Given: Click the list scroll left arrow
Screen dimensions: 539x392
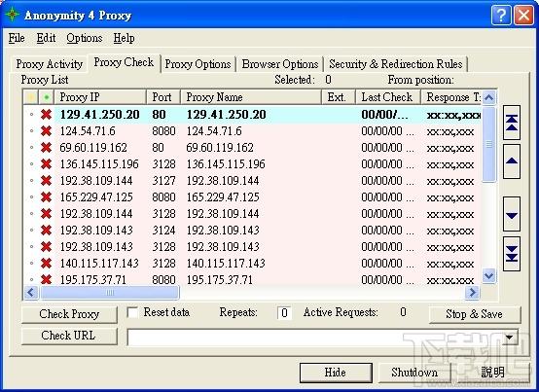Looking at the screenshot, I should 31,293.
